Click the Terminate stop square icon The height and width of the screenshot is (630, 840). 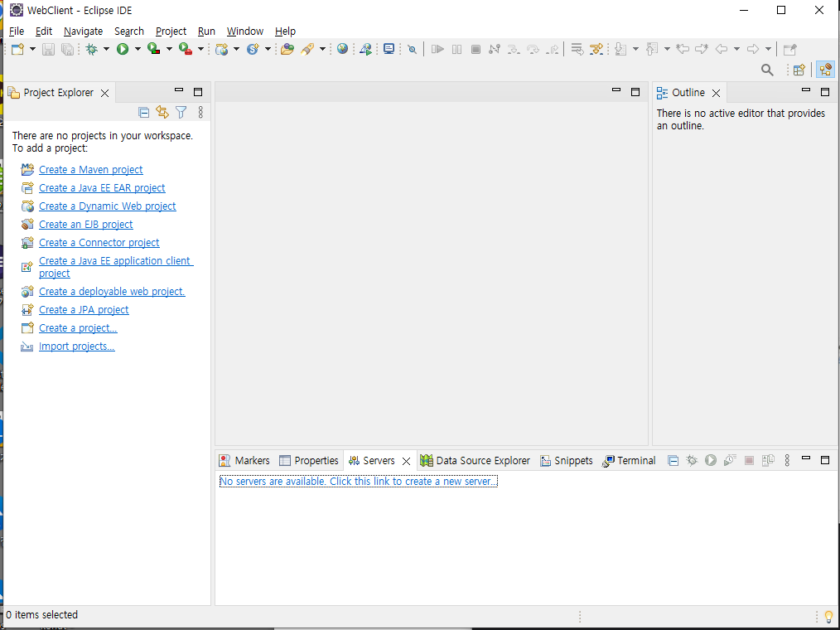[x=476, y=50]
